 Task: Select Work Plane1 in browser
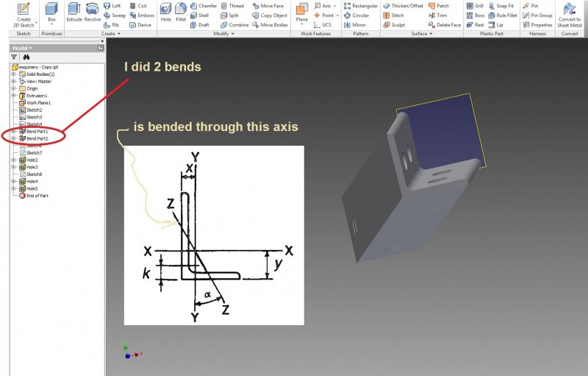pos(35,103)
